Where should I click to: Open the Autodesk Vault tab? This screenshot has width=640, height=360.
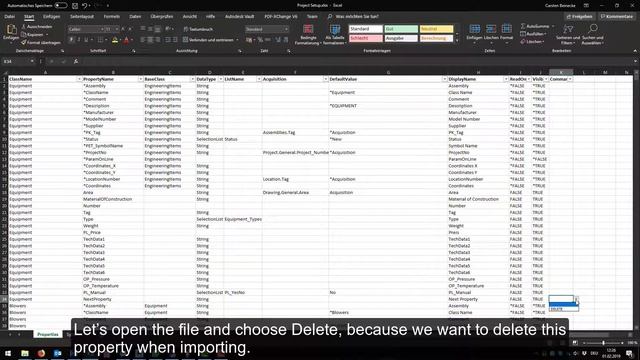pyautogui.click(x=240, y=17)
